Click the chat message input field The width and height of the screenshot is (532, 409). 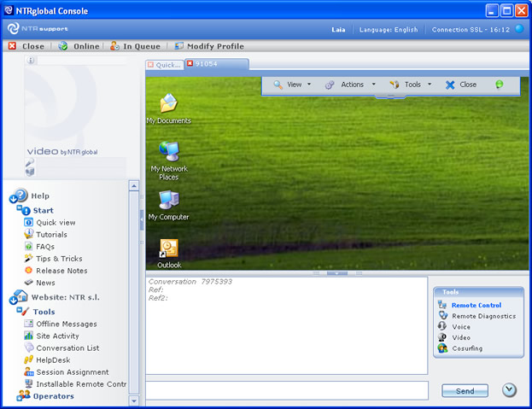pos(286,390)
